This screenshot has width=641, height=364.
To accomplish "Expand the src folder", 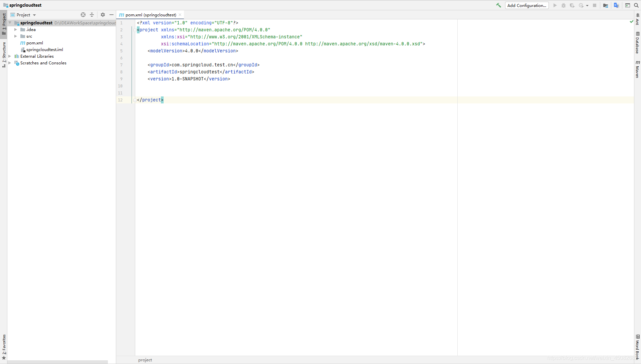I will pyautogui.click(x=15, y=36).
